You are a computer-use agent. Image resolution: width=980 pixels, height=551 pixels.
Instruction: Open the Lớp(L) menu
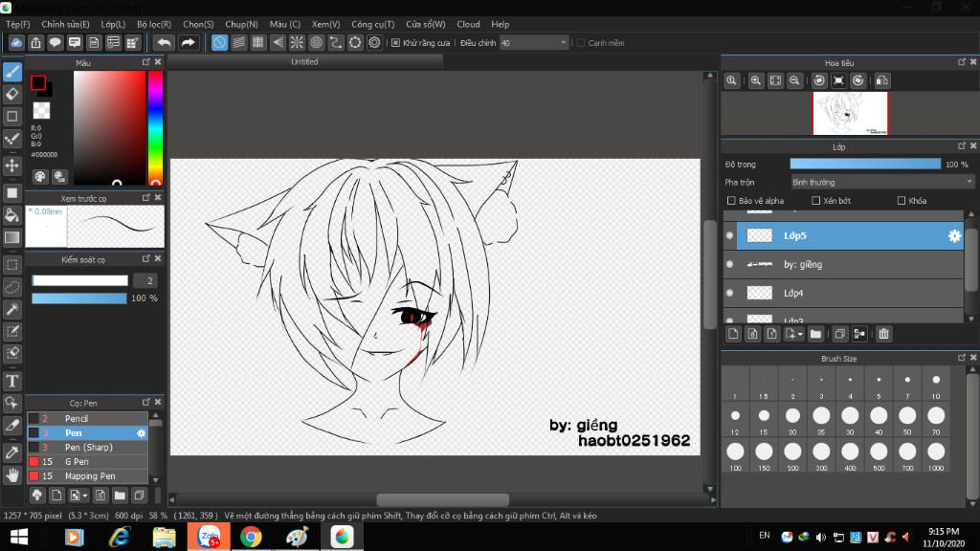[113, 24]
